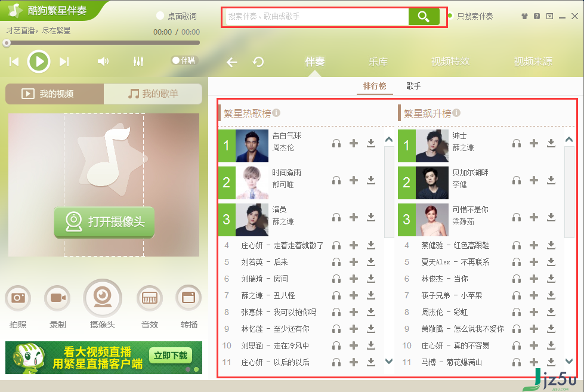
Task: Click the 拍照 camera snapshot icon
Action: pos(17,298)
